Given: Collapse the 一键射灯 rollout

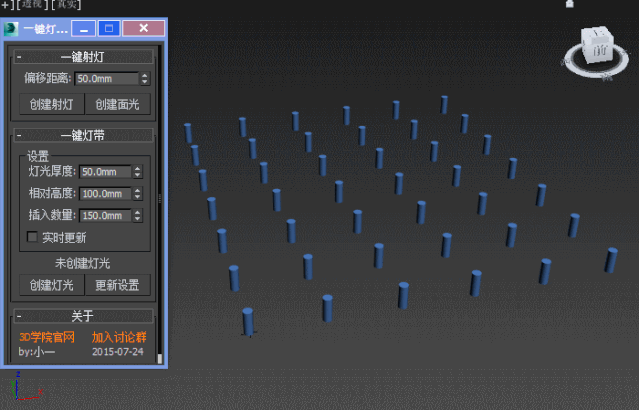Looking at the screenshot, I should tap(84, 57).
